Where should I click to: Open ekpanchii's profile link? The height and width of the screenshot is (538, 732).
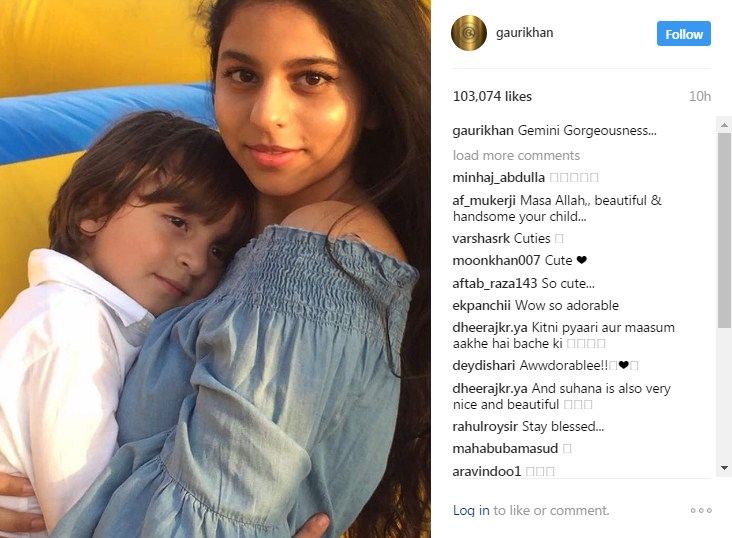coord(481,306)
